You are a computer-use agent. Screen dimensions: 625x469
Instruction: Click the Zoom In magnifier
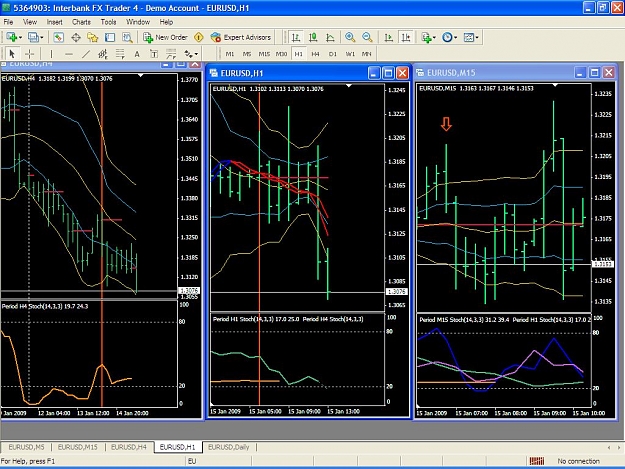point(350,37)
